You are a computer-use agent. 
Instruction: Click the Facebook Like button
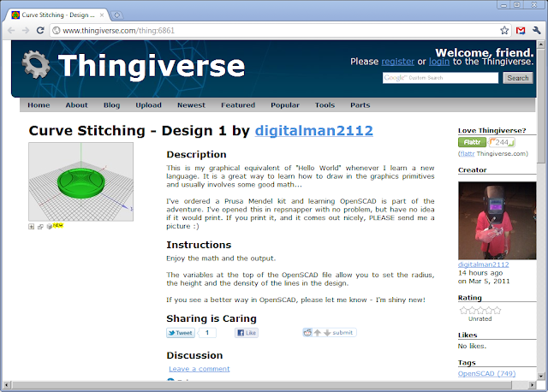(247, 333)
